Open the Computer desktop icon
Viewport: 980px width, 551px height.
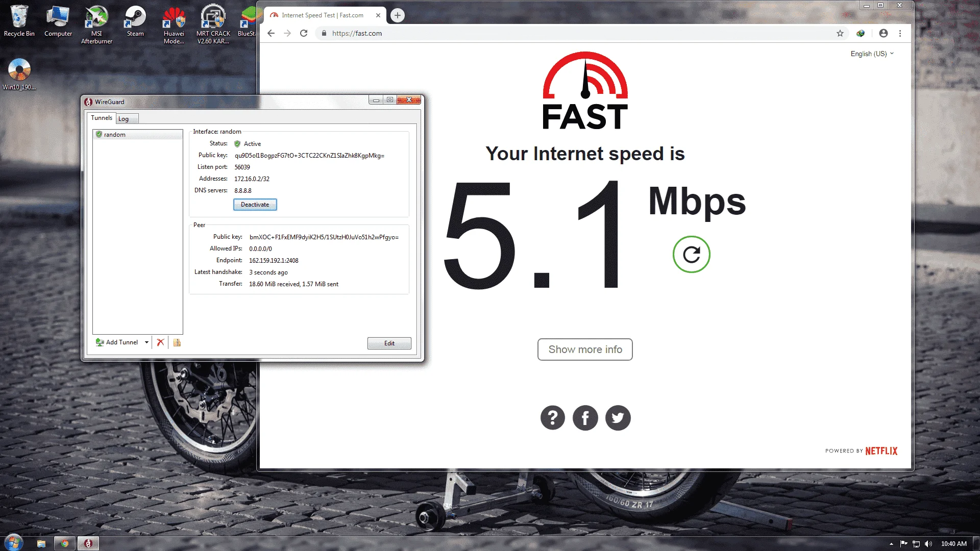pyautogui.click(x=58, y=21)
